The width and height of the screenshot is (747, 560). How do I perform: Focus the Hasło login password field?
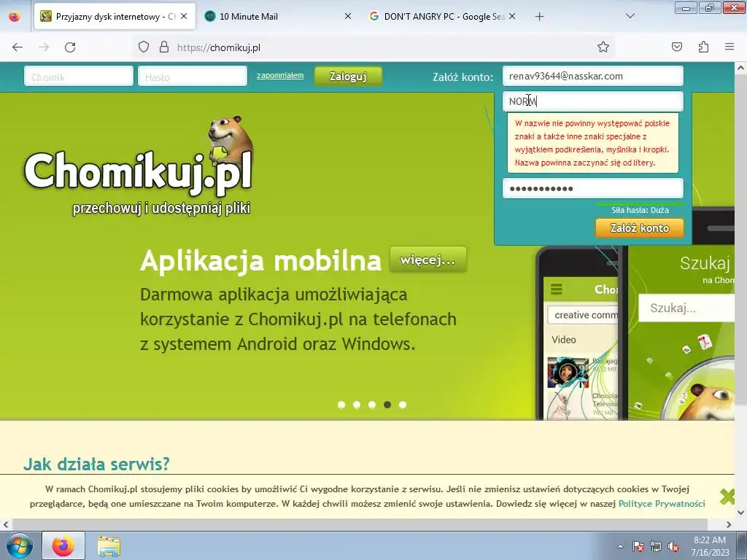[x=193, y=77]
